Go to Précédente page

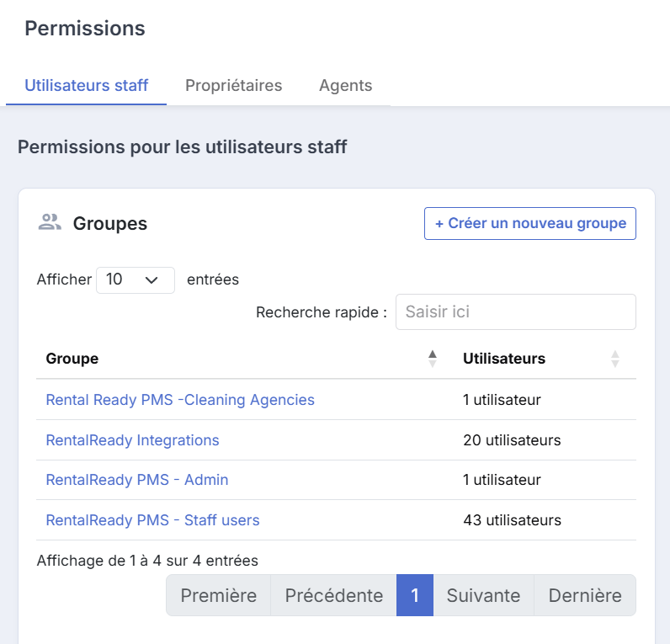point(333,595)
